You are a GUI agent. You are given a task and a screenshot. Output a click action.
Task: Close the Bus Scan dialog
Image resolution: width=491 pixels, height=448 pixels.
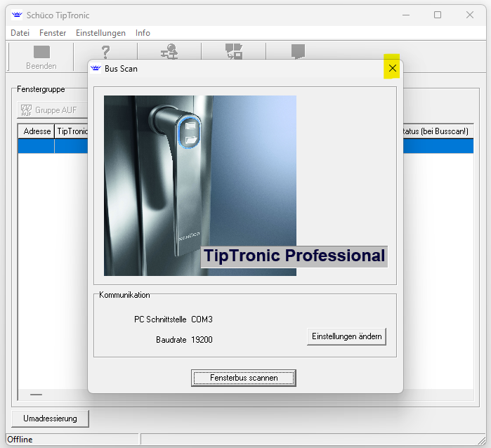pyautogui.click(x=392, y=68)
